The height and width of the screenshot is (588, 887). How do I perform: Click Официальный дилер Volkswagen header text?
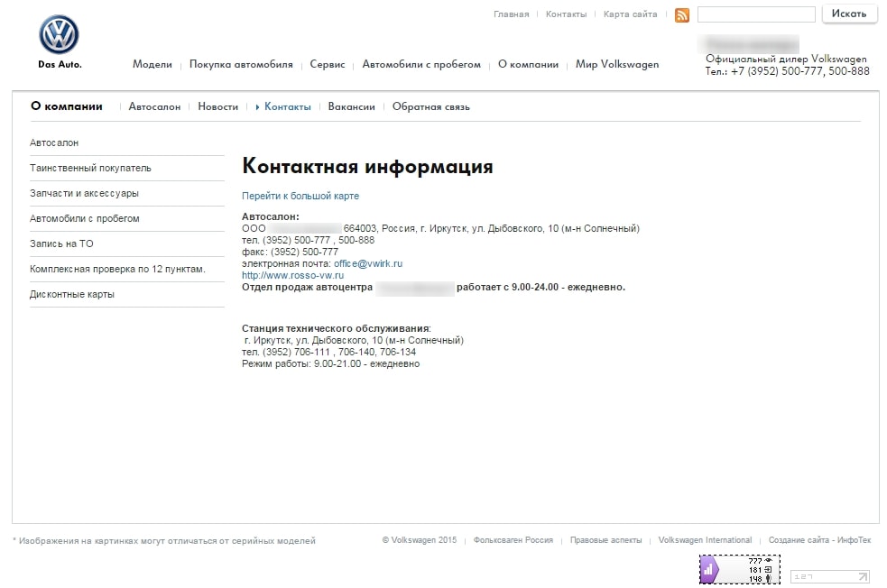pyautogui.click(x=786, y=59)
